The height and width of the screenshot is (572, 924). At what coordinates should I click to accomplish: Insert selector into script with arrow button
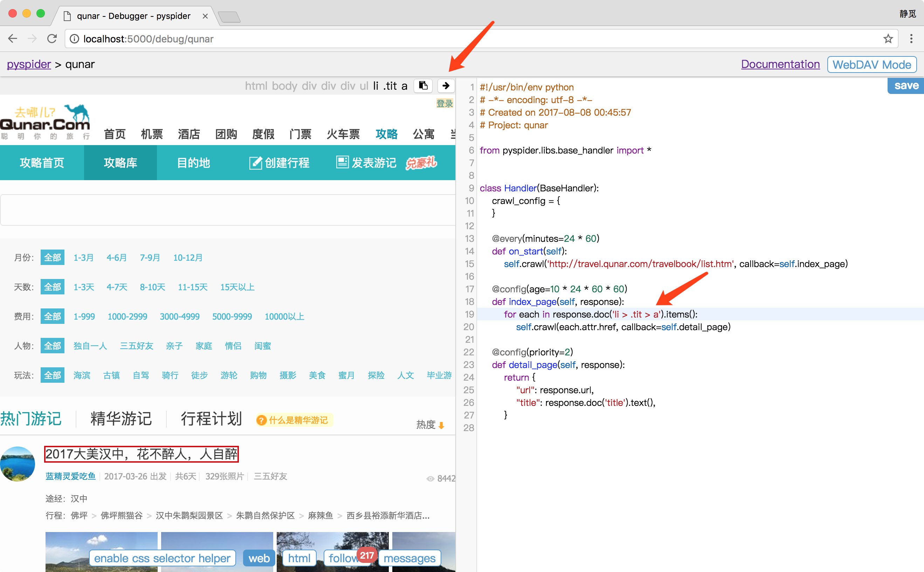coord(446,86)
